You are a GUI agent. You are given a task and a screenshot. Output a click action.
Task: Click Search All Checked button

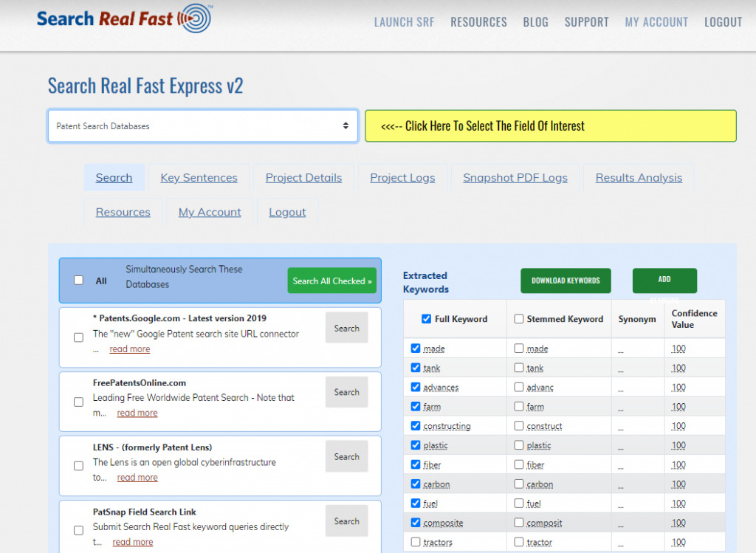(332, 281)
